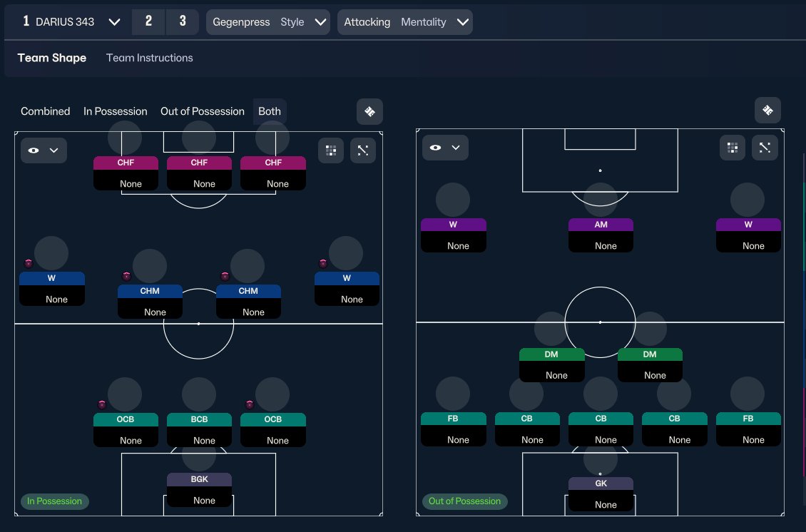
Task: Select the right FB full-back slot
Action: 748,429
